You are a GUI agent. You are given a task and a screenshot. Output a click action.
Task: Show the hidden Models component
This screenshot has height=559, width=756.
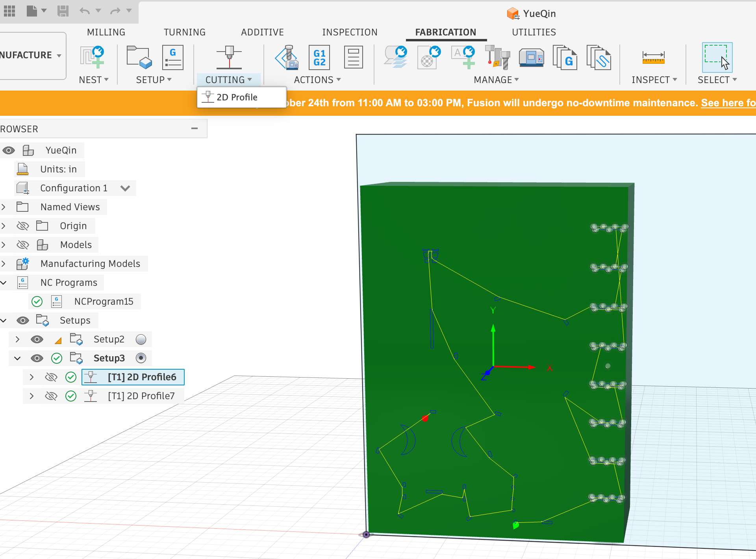(x=23, y=245)
